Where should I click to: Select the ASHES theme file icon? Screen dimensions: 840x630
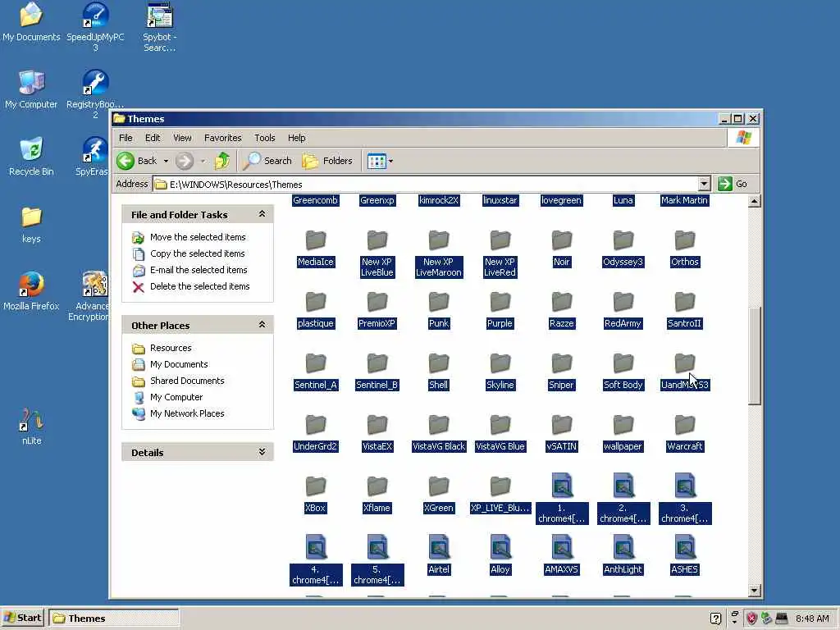click(685, 547)
